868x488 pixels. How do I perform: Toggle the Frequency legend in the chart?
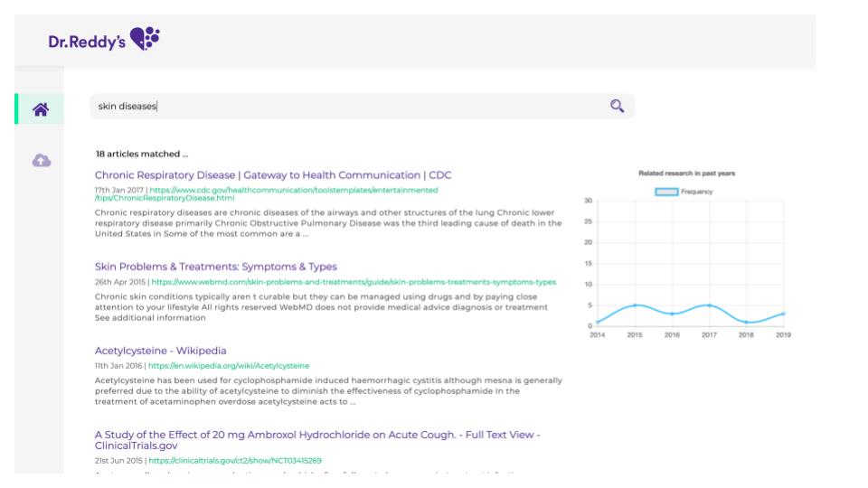coord(683,192)
